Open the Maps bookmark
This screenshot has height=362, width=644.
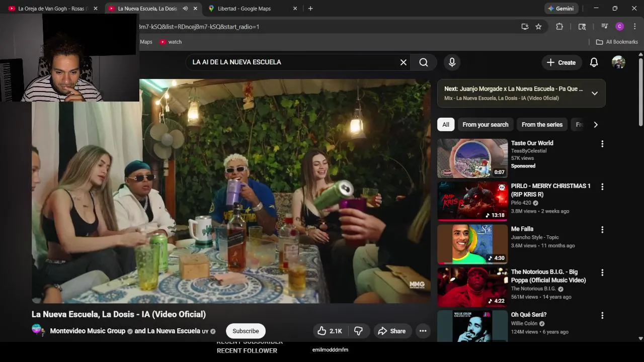pos(146,42)
